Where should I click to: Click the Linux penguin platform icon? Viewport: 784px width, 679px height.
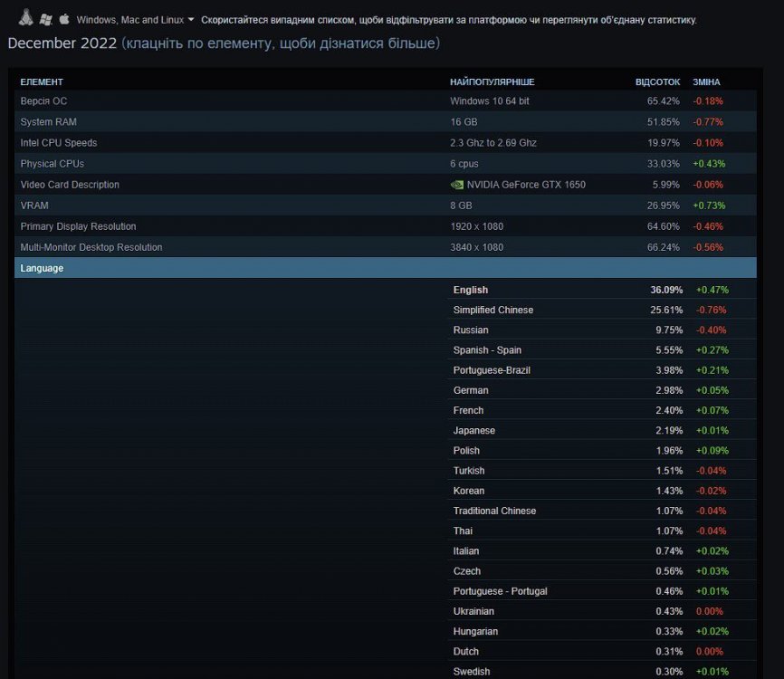26,17
